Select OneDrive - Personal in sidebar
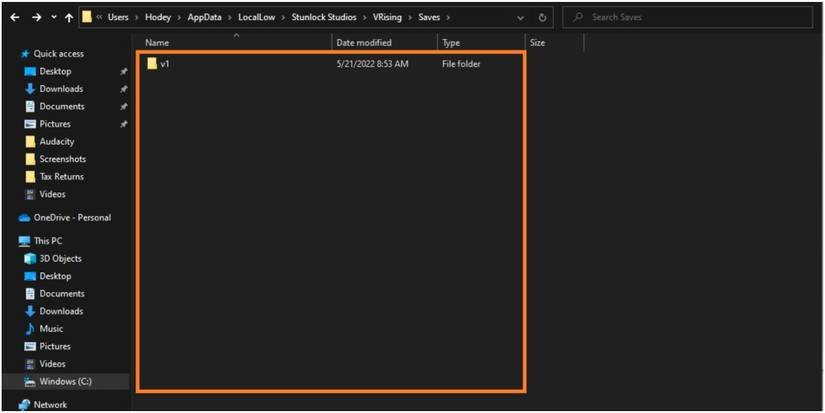Image resolution: width=825 pixels, height=413 pixels. [72, 217]
